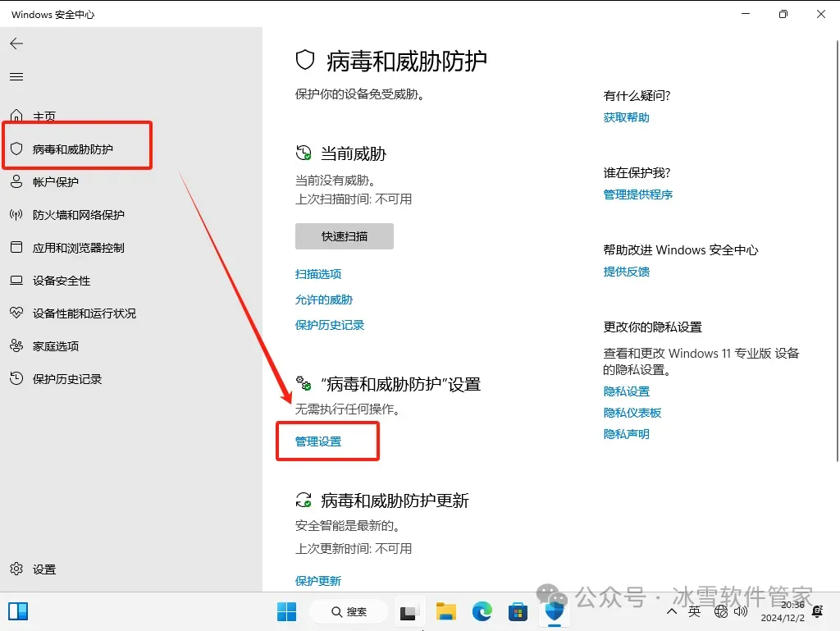Open 隐私设置 link
The image size is (840, 631).
click(626, 391)
